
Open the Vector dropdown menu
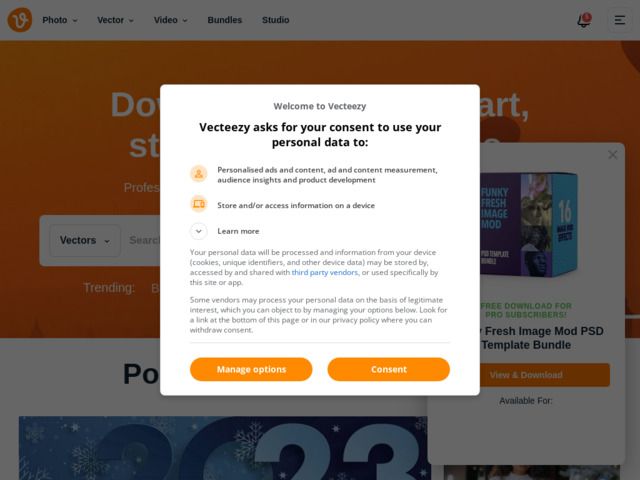click(115, 20)
